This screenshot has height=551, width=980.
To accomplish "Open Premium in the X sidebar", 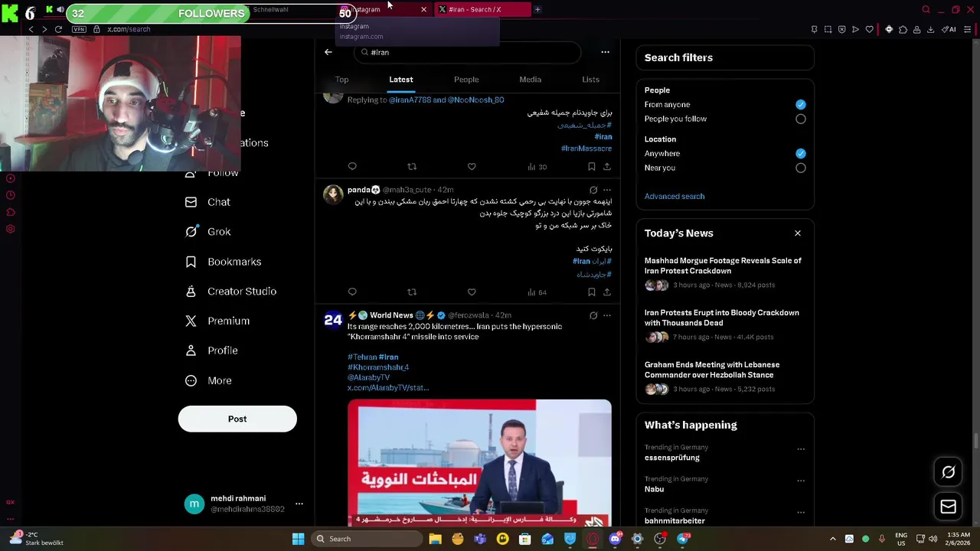I will (217, 321).
